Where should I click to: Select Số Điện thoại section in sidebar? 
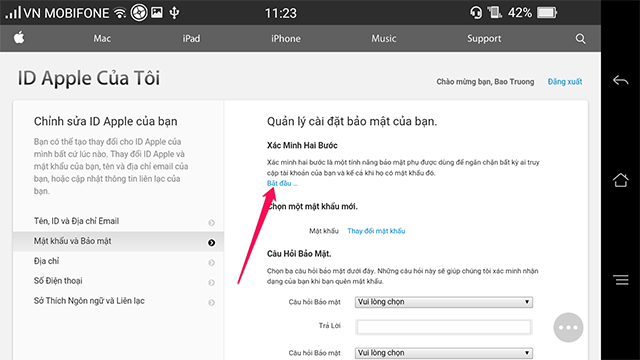coord(118,281)
